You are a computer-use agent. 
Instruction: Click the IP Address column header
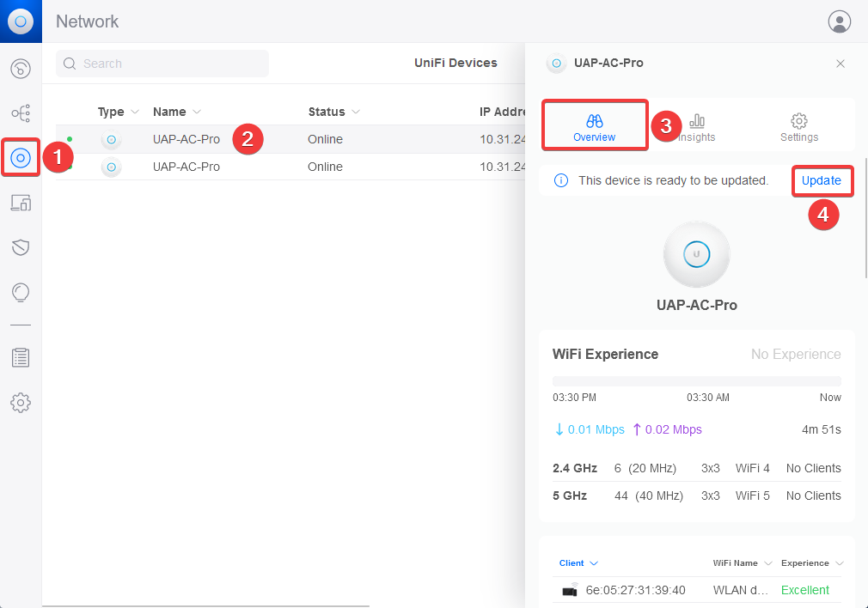(x=503, y=112)
